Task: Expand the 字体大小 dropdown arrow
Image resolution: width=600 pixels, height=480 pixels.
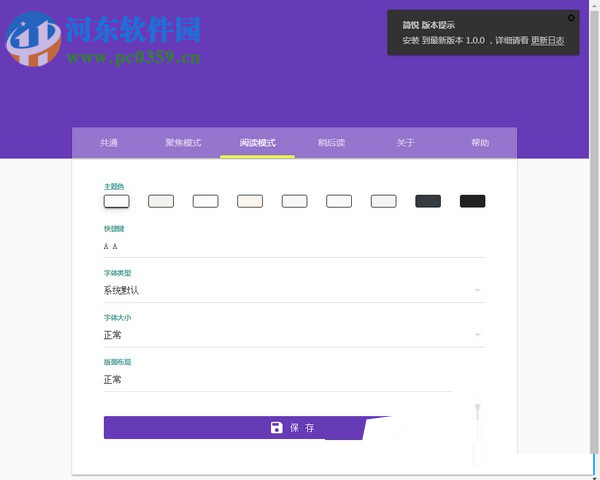Action: [x=478, y=335]
